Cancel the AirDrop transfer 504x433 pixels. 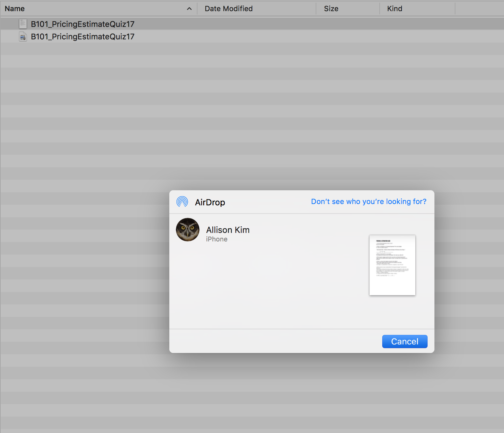pyautogui.click(x=405, y=341)
